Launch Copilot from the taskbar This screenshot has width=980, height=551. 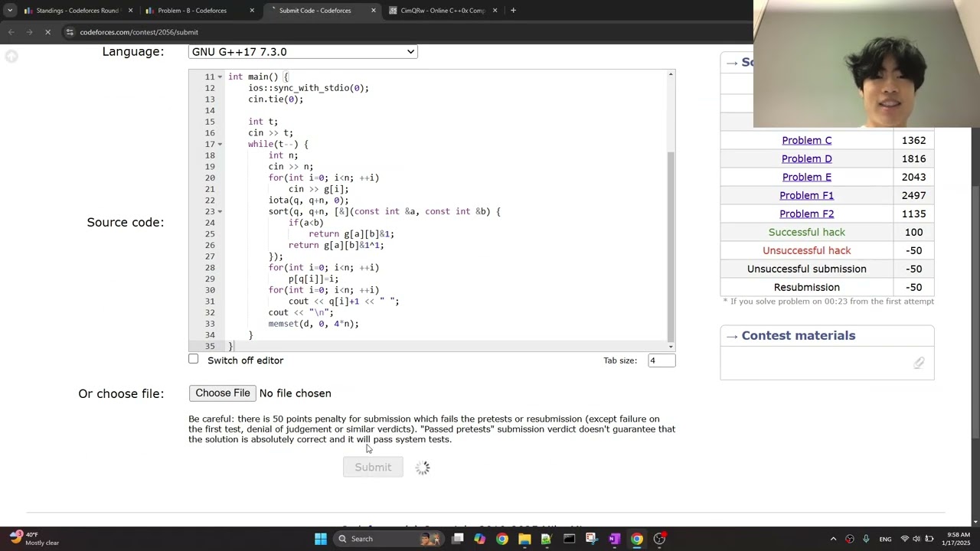pyautogui.click(x=479, y=539)
